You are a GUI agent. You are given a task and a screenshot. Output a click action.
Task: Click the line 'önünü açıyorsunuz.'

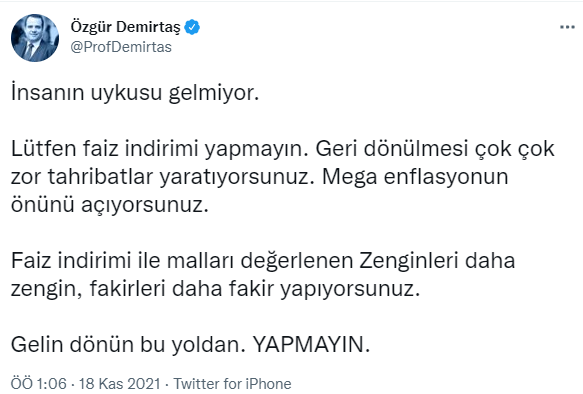coord(110,205)
